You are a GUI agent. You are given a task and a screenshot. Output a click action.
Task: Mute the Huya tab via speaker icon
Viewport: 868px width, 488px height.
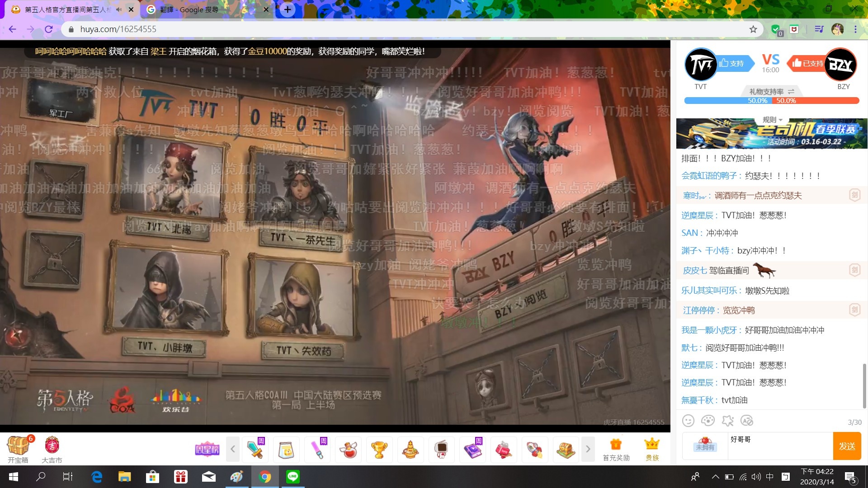(119, 9)
